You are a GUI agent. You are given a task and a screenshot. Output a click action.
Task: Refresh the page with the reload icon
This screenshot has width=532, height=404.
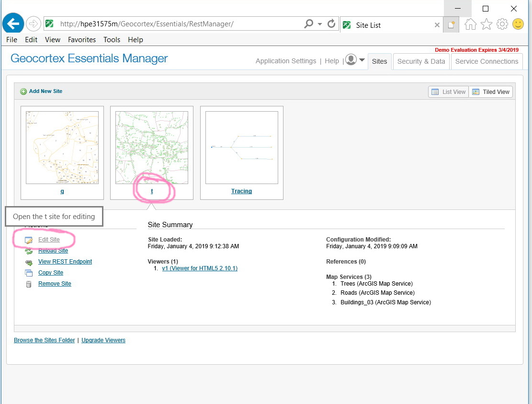pos(331,24)
